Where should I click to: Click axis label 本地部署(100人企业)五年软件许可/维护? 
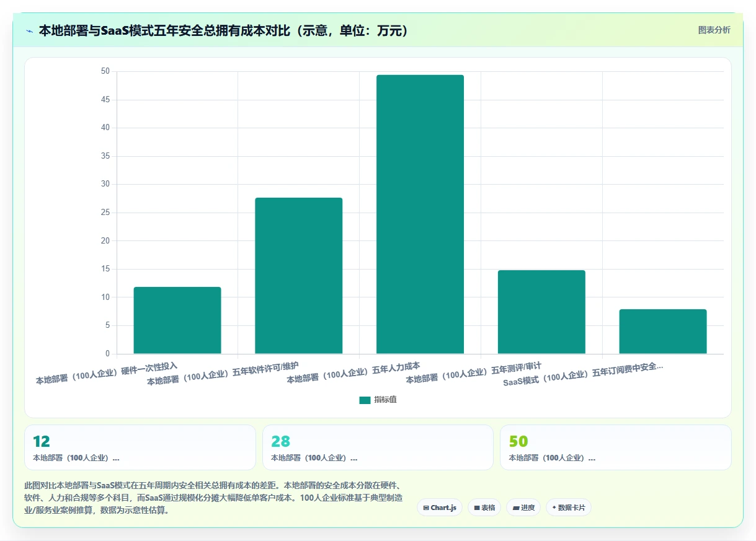click(223, 374)
